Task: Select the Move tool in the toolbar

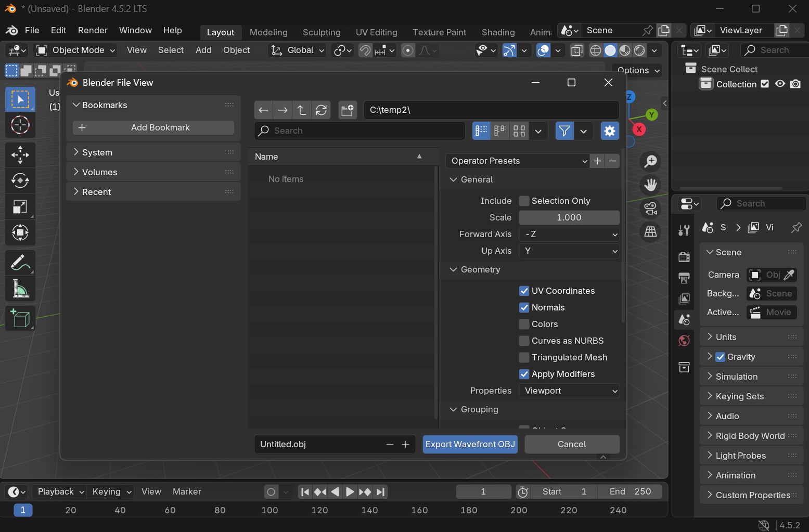Action: pos(20,154)
